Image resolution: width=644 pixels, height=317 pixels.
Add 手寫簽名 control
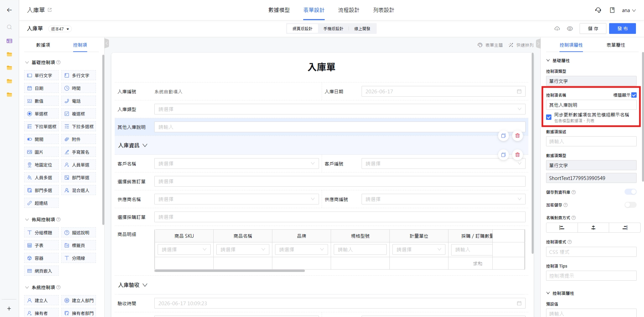click(78, 152)
